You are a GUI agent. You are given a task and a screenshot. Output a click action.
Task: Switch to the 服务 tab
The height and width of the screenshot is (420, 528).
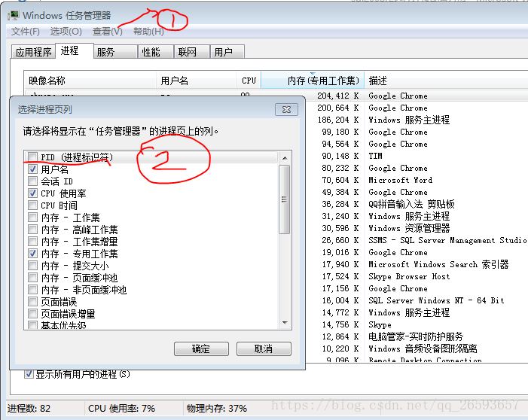point(115,52)
